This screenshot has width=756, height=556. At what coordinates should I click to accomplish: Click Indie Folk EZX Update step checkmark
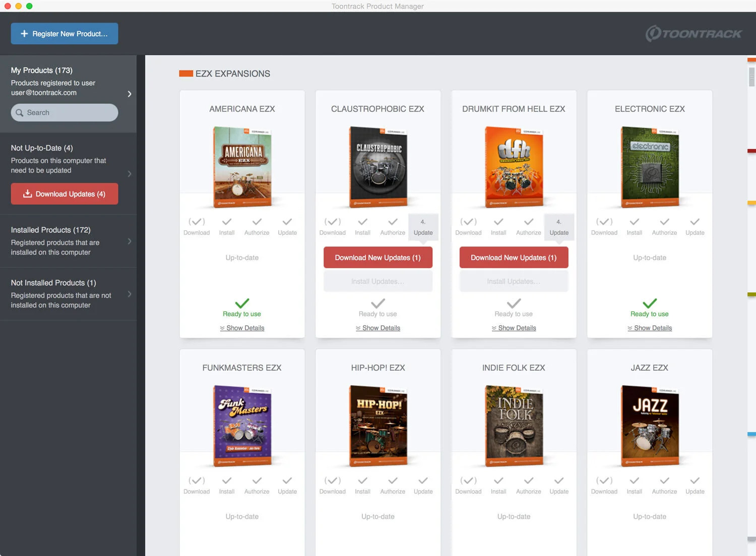[x=559, y=481]
